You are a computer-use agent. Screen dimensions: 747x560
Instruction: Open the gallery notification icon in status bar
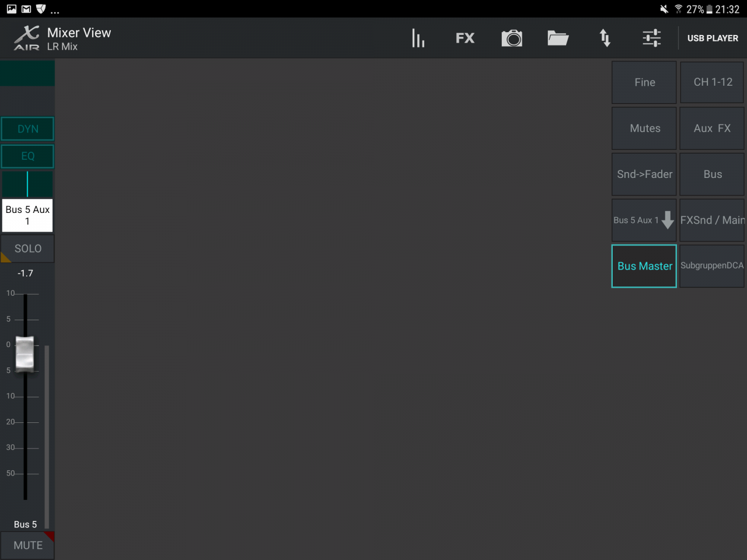[x=12, y=9]
